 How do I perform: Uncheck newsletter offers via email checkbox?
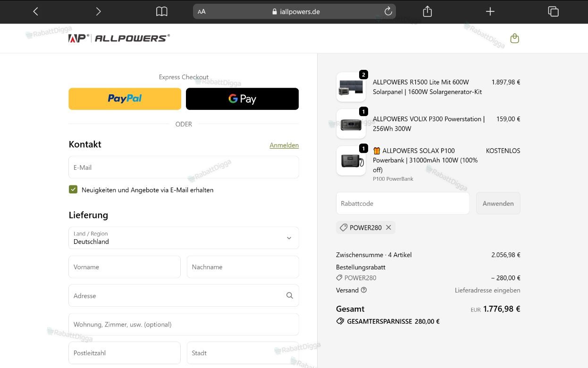click(73, 190)
